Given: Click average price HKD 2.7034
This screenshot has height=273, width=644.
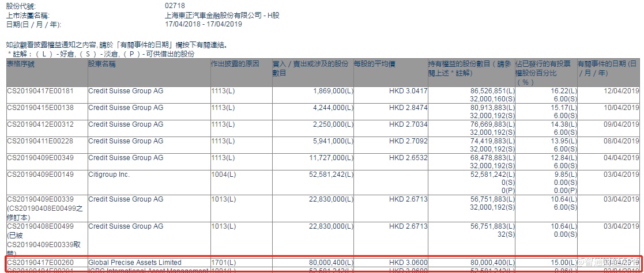Looking at the screenshot, I should [x=408, y=124].
